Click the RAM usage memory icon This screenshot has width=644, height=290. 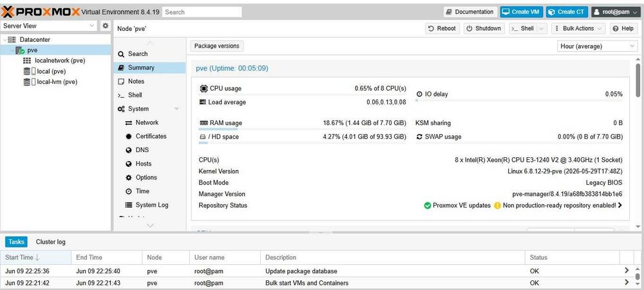point(204,123)
